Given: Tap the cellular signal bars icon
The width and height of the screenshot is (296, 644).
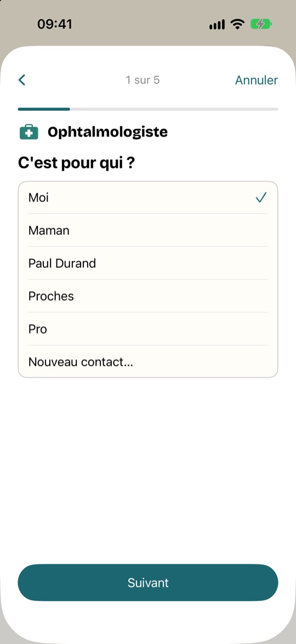Looking at the screenshot, I should (x=217, y=25).
